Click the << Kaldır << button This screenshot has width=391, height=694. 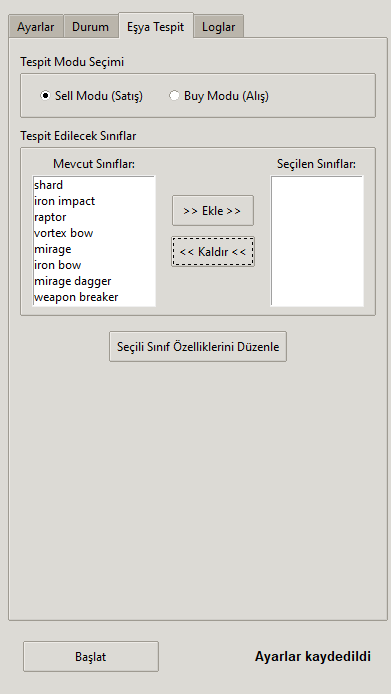click(213, 252)
